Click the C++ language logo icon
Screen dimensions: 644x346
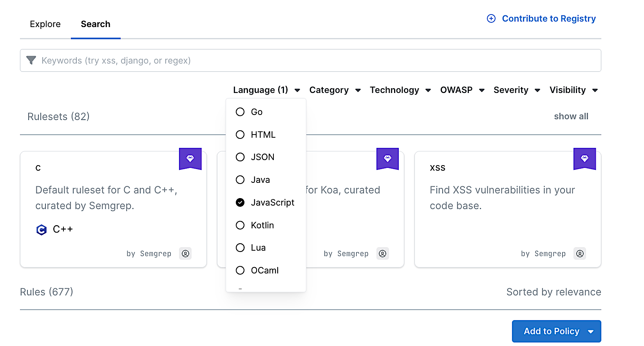coord(42,229)
